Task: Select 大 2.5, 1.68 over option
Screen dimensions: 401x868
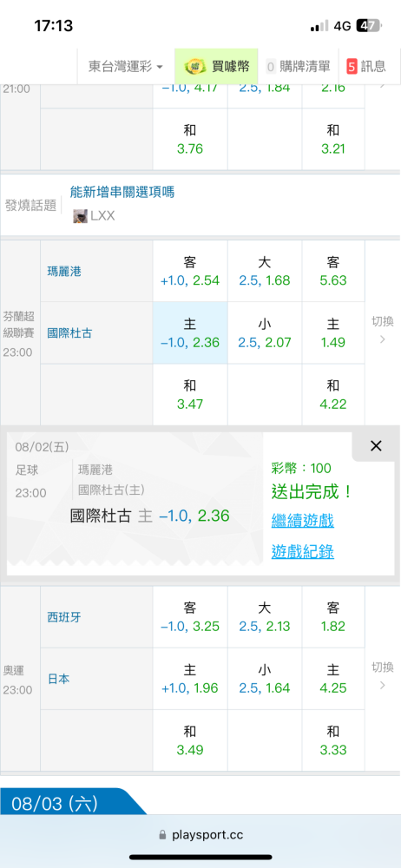Action: pos(265,271)
